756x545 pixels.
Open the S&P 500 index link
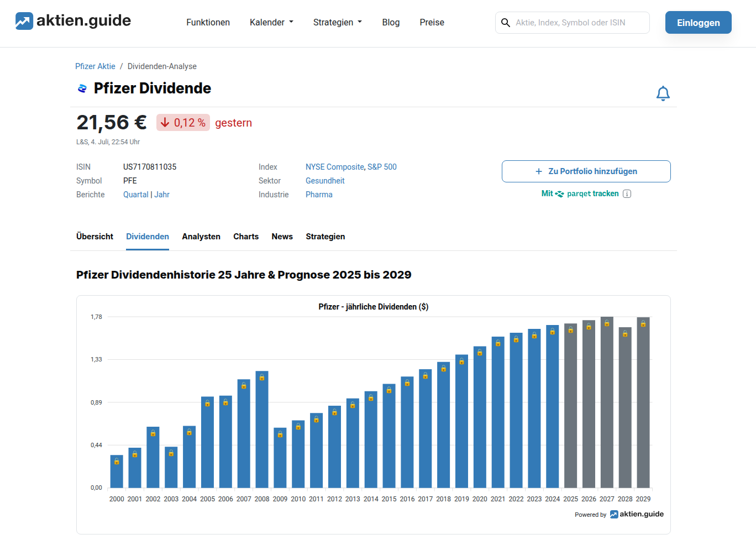[382, 167]
